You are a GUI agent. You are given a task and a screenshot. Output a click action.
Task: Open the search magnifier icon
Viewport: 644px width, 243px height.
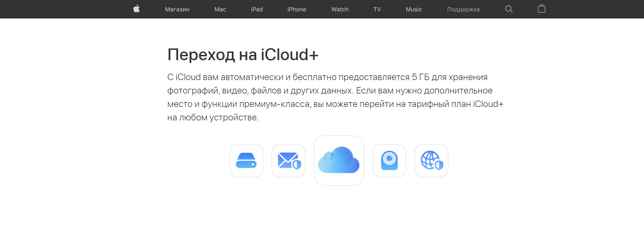pos(509,9)
